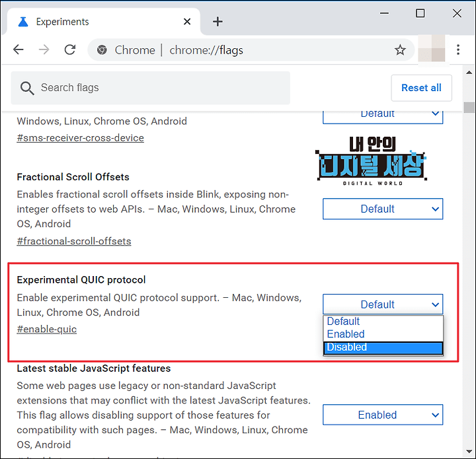Screen dimensions: 476x459
Task: Click the Experiments flask tab icon
Action: (23, 22)
